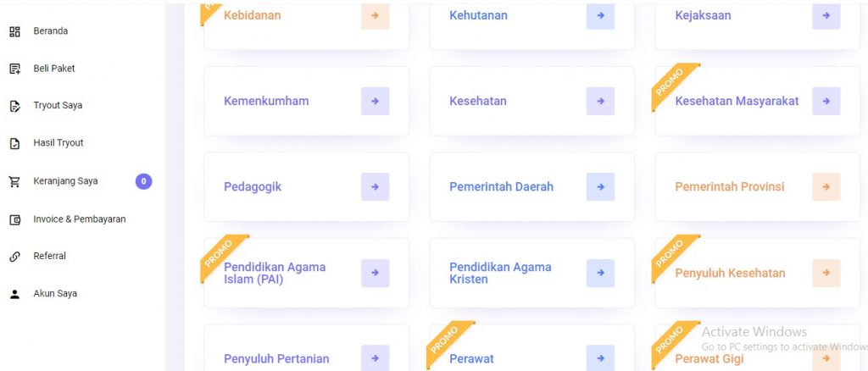Click the Beranda dashboard icon

point(14,31)
